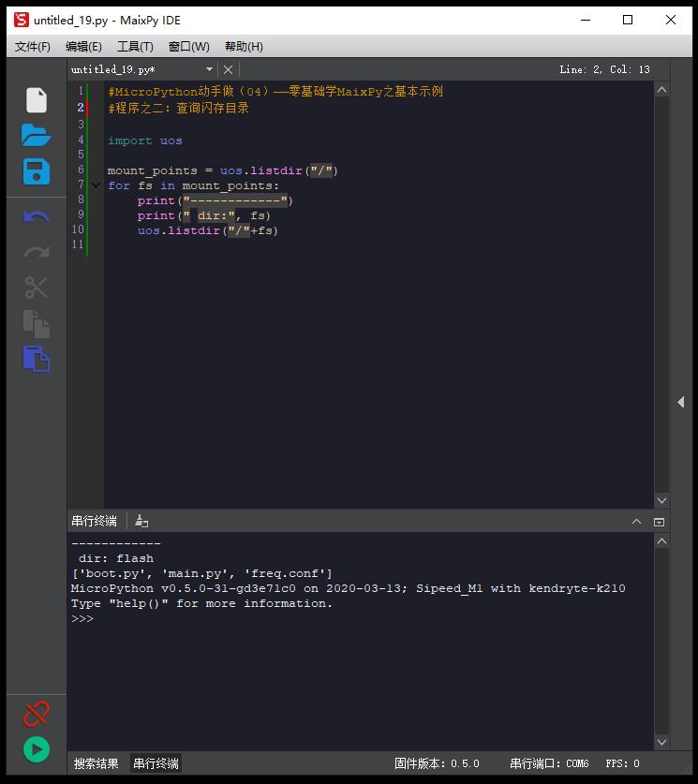Click the MaixPy IDE app icon in the title bar

[x=22, y=20]
